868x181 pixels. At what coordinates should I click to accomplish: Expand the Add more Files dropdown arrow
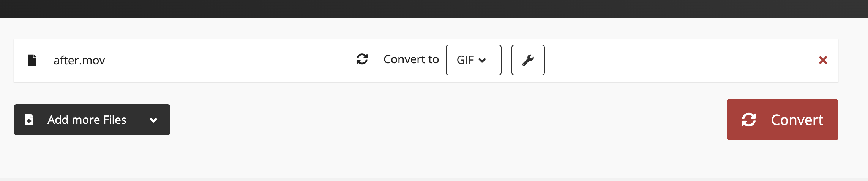(153, 120)
